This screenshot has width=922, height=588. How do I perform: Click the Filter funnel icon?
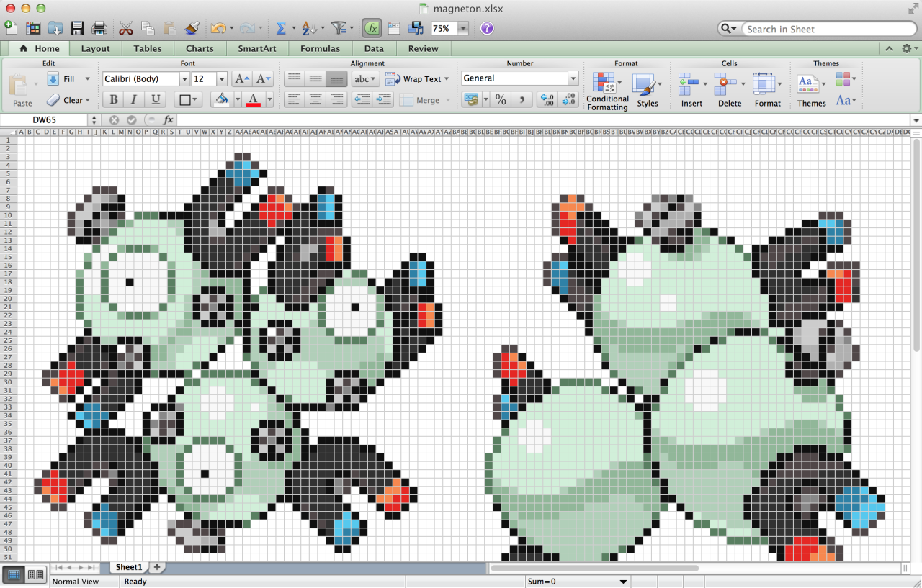tap(339, 28)
